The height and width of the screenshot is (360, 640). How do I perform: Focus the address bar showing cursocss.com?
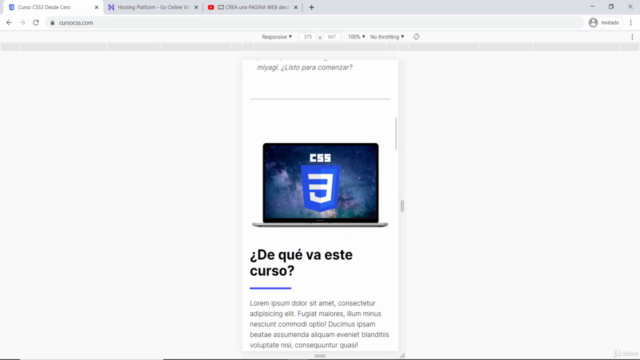tap(314, 23)
